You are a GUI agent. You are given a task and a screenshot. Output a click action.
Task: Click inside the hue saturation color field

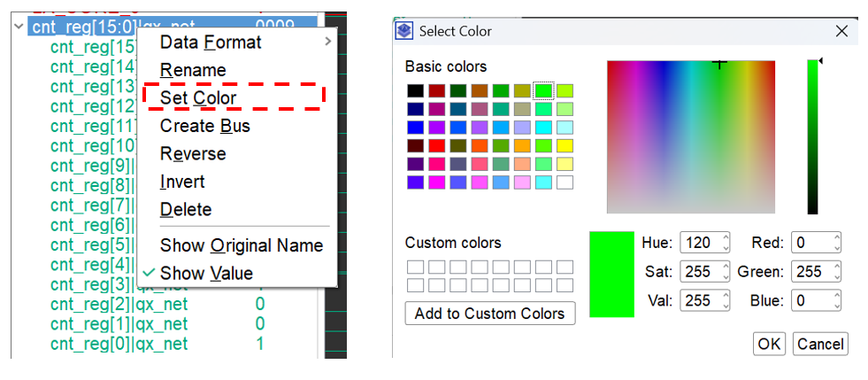[690, 137]
